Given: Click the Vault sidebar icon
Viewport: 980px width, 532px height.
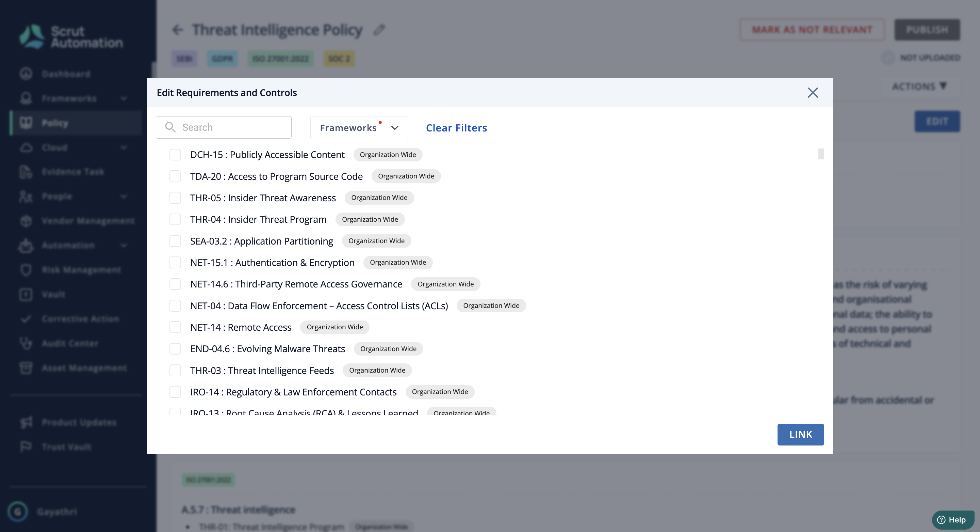Looking at the screenshot, I should click(x=26, y=294).
